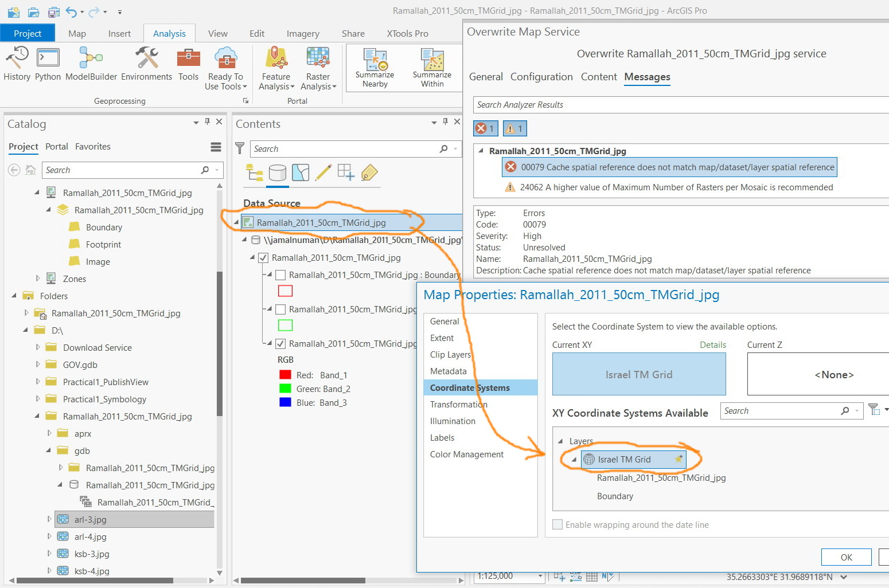Open the Python window
The width and height of the screenshot is (889, 588).
(x=48, y=64)
